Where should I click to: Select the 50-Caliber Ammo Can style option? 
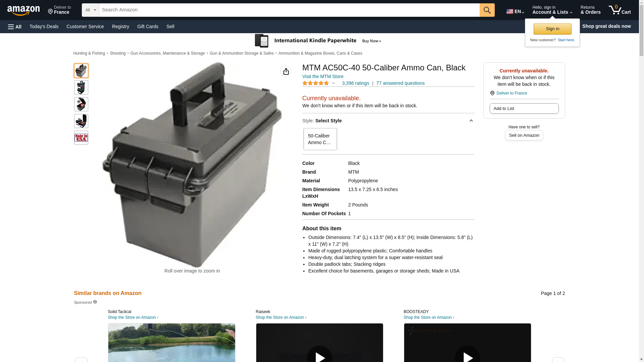(320, 139)
